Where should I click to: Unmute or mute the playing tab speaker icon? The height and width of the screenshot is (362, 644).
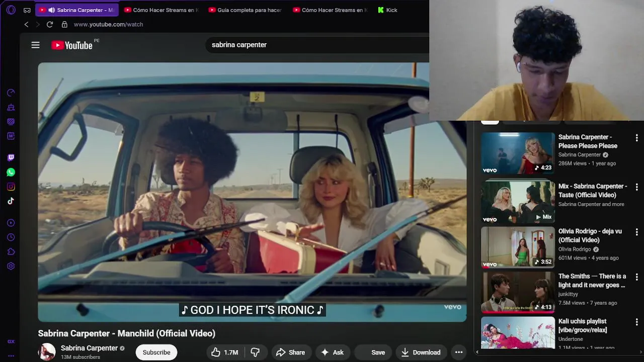coord(51,10)
